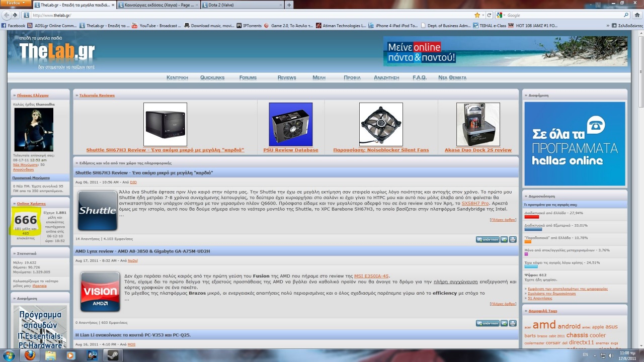Bookmark this page with the star

[477, 15]
